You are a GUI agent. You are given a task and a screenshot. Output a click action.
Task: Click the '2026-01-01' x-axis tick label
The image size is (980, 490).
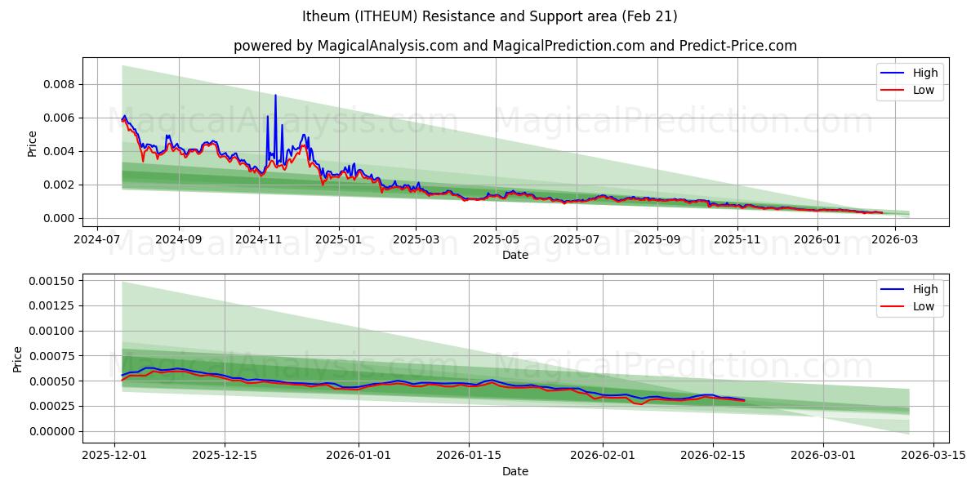click(359, 456)
